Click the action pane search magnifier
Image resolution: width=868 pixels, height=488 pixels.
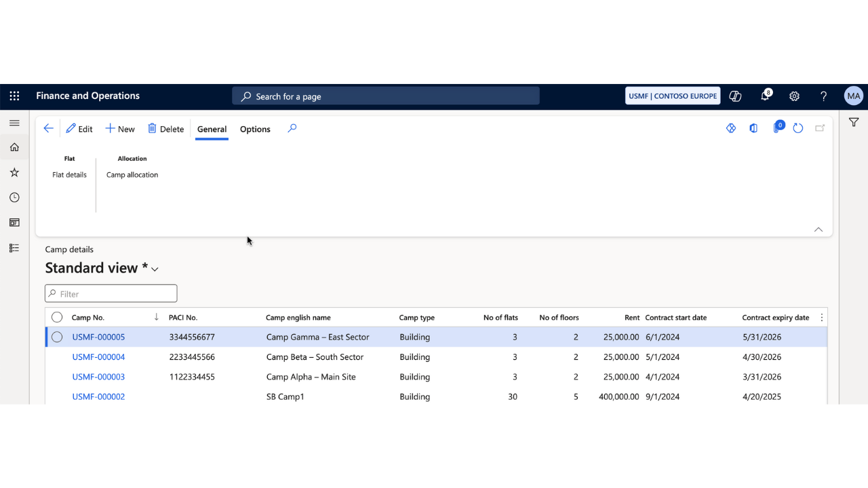292,128
